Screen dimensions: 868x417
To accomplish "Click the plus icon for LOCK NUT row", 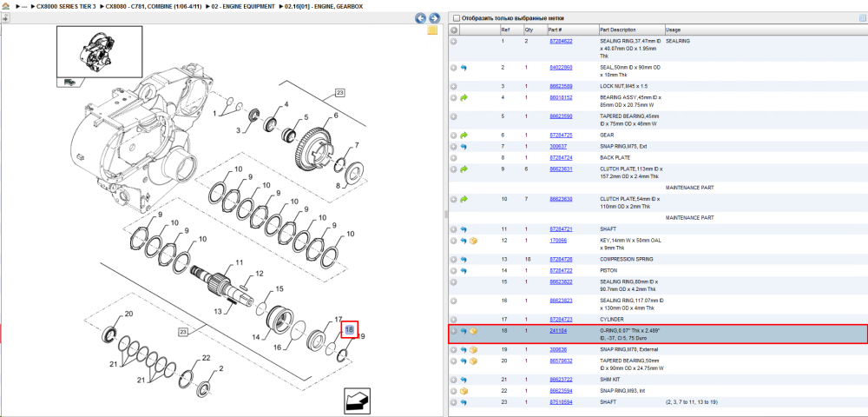I will point(453,86).
